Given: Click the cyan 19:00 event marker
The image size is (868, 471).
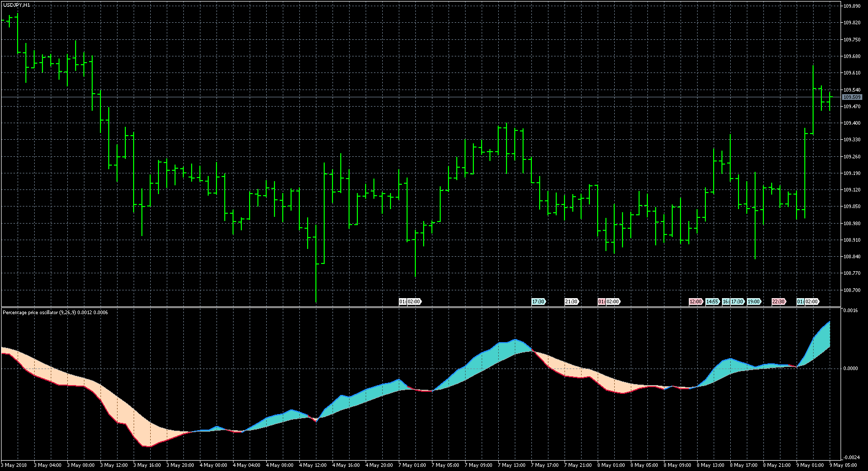Looking at the screenshot, I should (753, 302).
